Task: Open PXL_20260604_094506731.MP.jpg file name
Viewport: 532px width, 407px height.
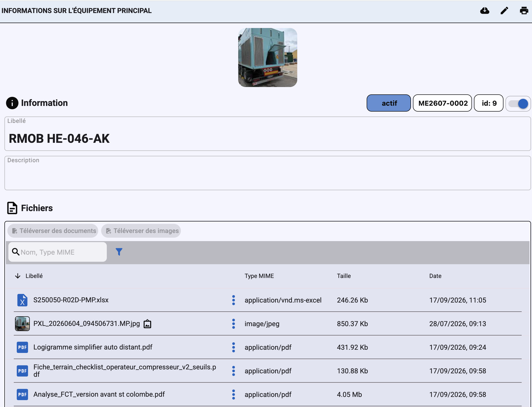Action: pos(87,324)
